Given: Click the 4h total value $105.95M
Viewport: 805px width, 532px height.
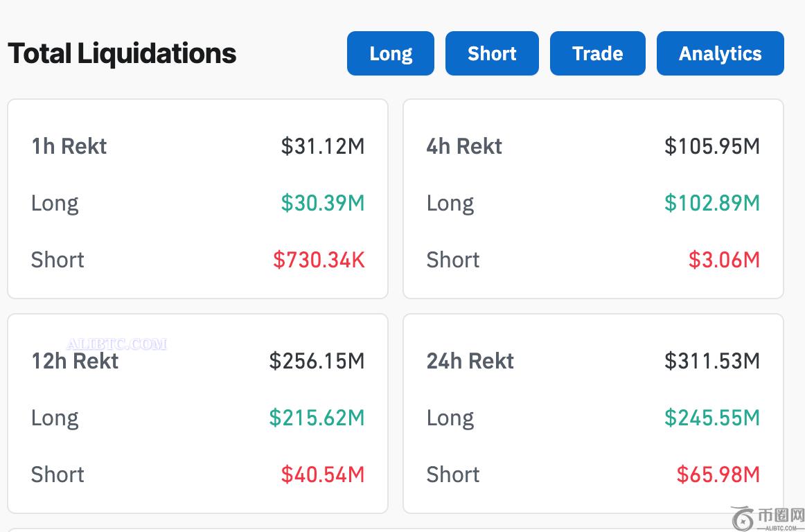Looking at the screenshot, I should (712, 146).
